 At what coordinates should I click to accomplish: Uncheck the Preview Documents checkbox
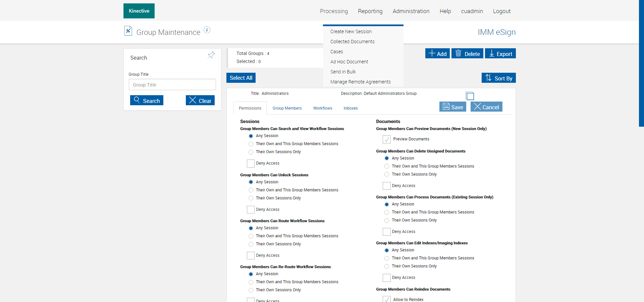click(x=387, y=139)
